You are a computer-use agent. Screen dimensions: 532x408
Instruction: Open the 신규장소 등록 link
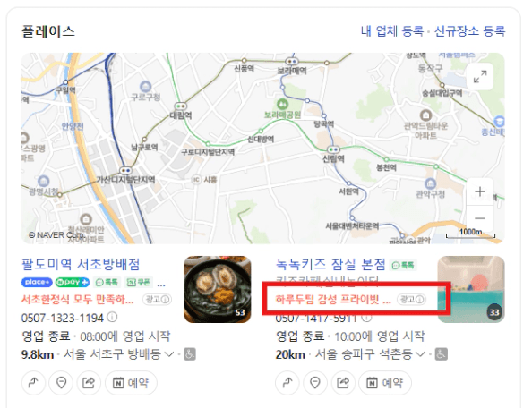point(470,31)
